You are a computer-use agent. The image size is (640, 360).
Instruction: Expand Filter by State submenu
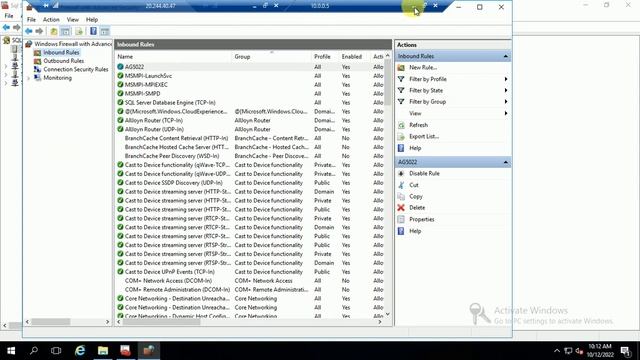(453, 91)
